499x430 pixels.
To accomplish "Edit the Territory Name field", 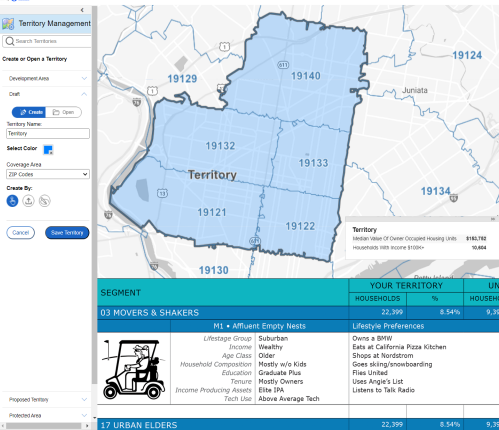I will [48, 133].
